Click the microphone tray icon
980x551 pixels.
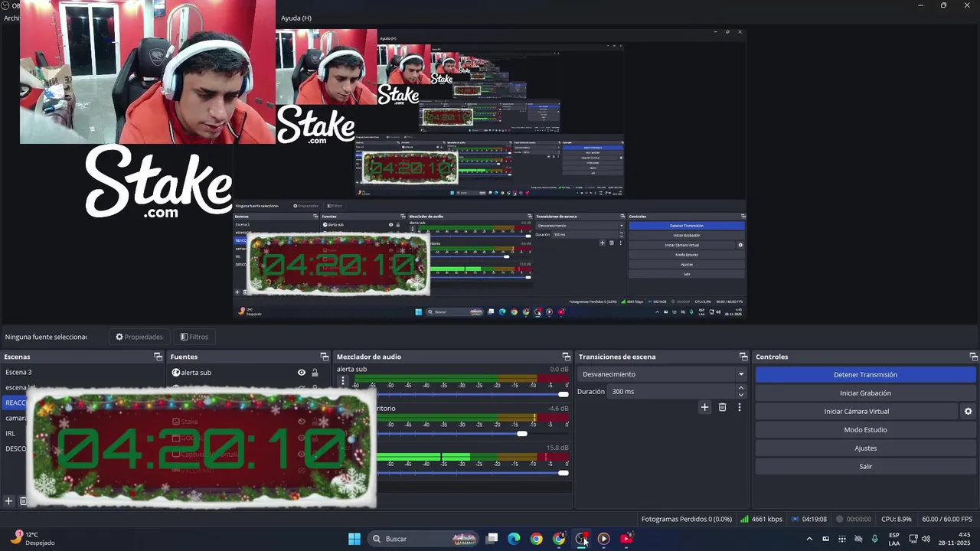pyautogui.click(x=874, y=539)
